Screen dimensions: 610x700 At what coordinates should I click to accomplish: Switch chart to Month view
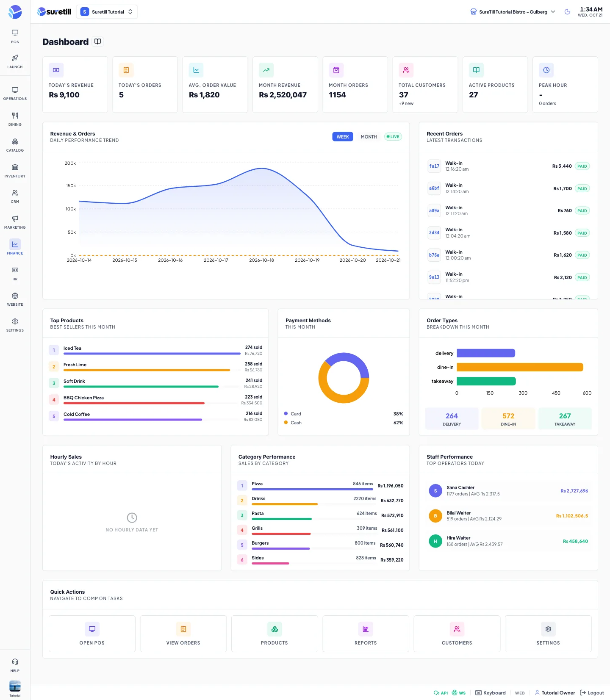click(369, 137)
